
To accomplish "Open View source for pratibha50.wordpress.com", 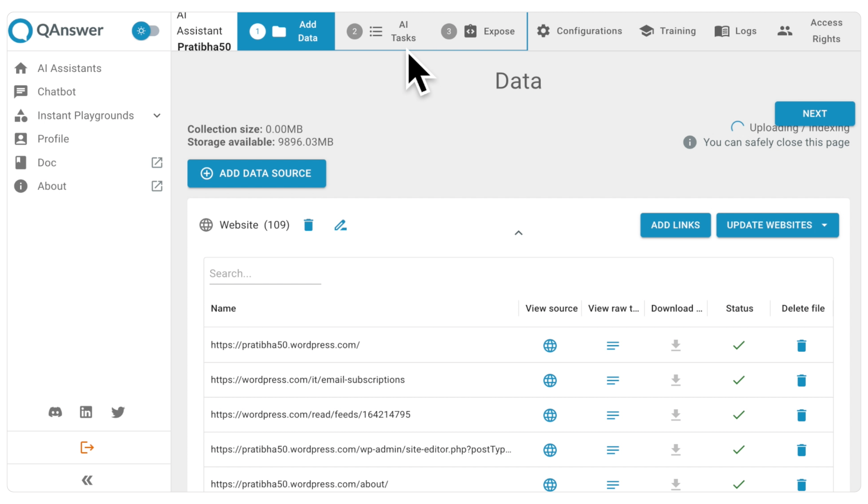I will point(550,345).
